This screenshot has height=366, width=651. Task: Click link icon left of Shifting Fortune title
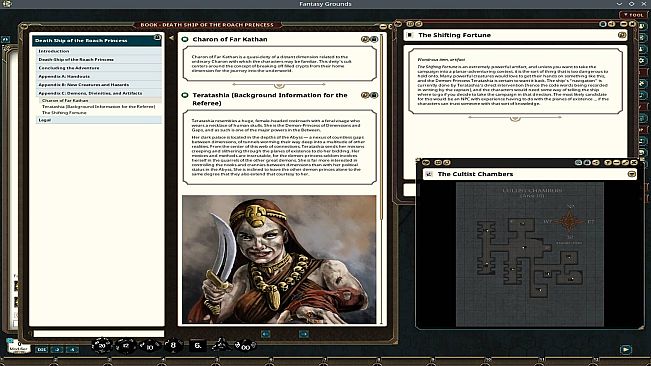tap(410, 35)
